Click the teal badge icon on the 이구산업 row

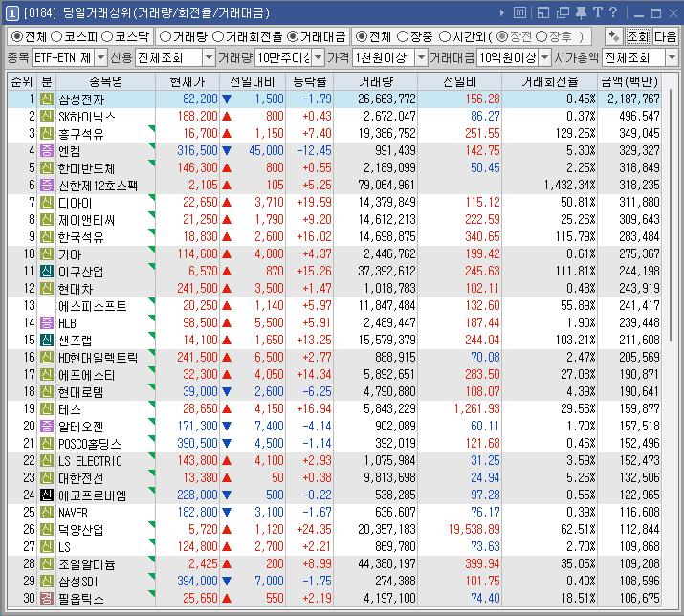[x=47, y=272]
